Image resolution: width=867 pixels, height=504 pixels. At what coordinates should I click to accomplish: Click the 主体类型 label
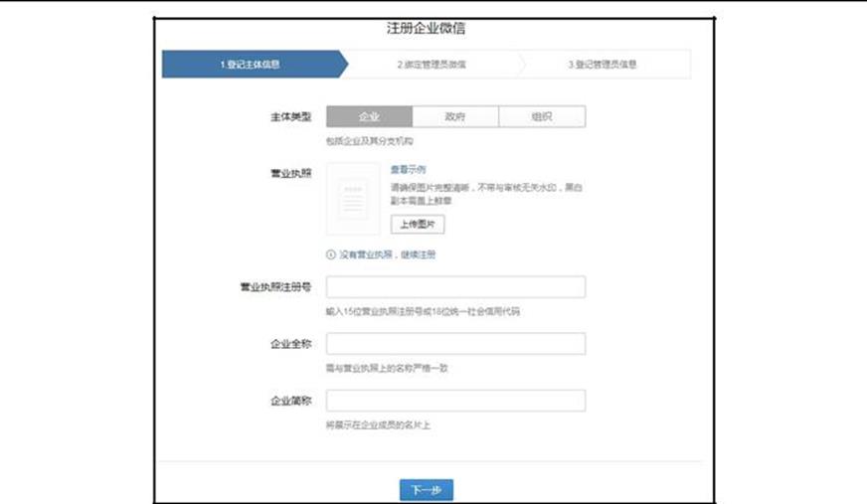(291, 116)
